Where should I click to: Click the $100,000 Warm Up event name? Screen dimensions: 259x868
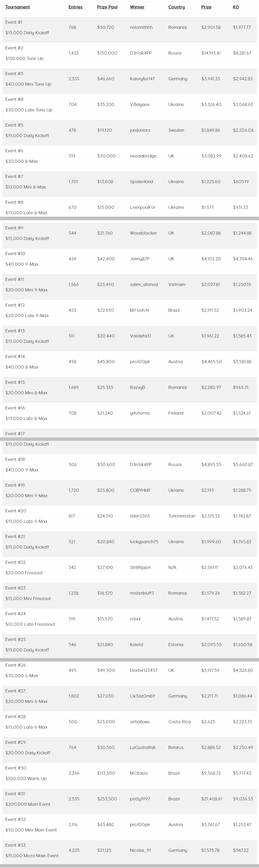pyautogui.click(x=26, y=778)
